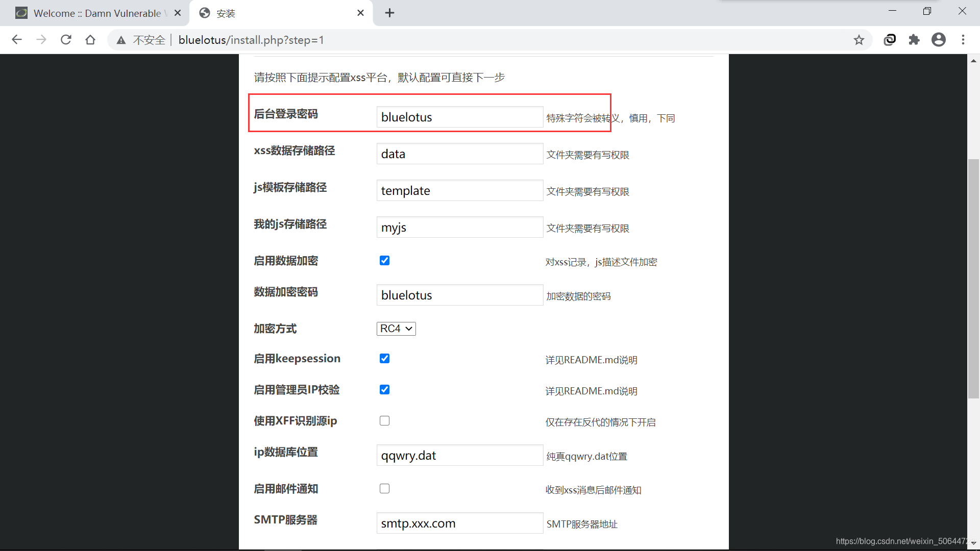
Task: Enable the 启用邮件通知 checkbox
Action: coord(384,489)
